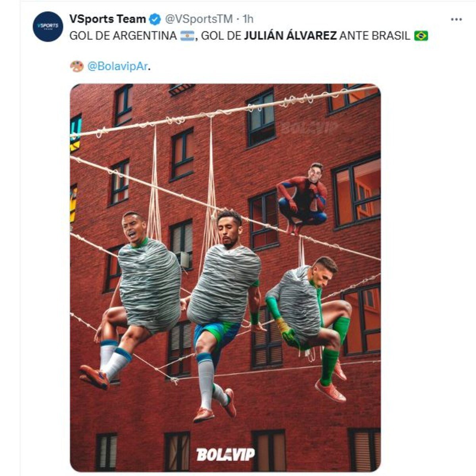Open the @BolavipAr mention link
Image resolution: width=476 pixels, height=476 pixels.
(118, 67)
